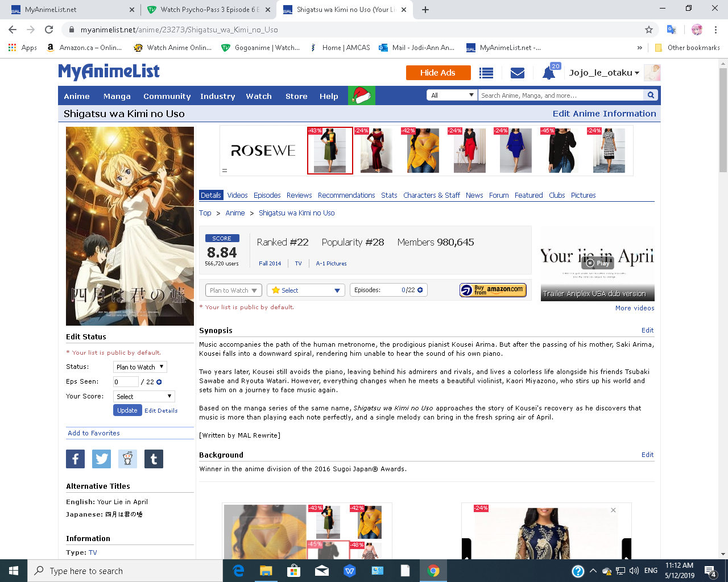Share on Tumblr

[154, 459]
